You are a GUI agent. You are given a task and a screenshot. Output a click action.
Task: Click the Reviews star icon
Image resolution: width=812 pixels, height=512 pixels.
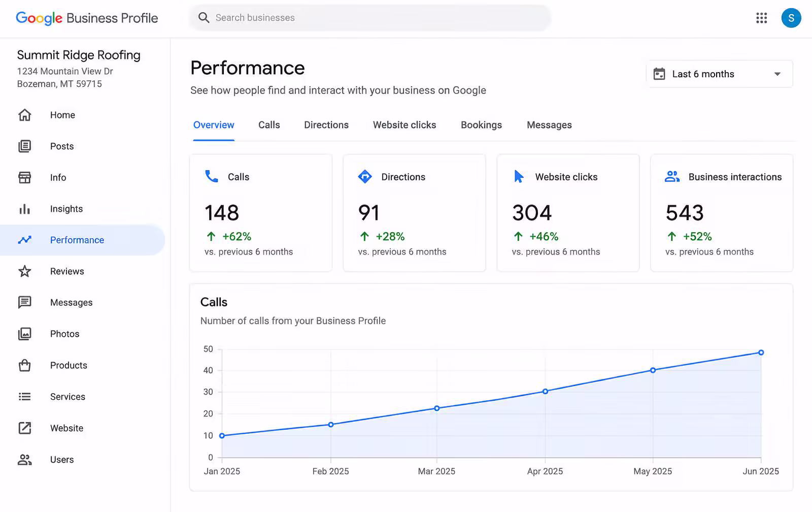(x=24, y=271)
